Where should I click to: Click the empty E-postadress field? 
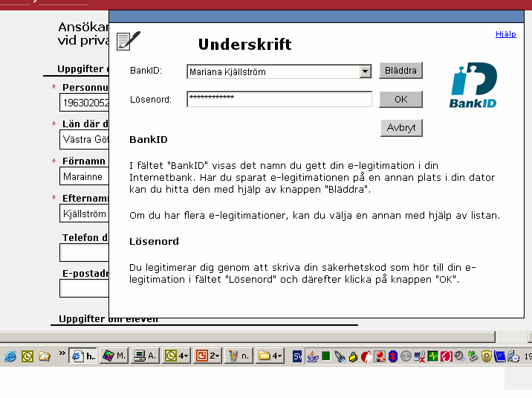(x=84, y=289)
